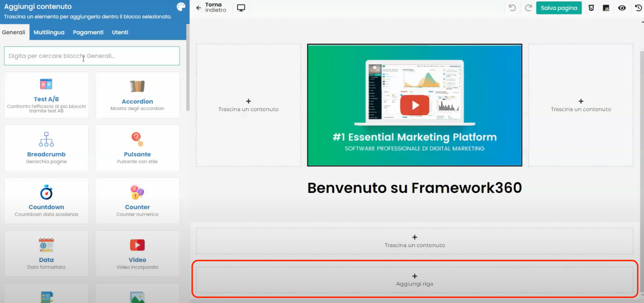Screen dimensions: 644x303
Task: Switch to the Multilingua tab
Action: [x=49, y=32]
